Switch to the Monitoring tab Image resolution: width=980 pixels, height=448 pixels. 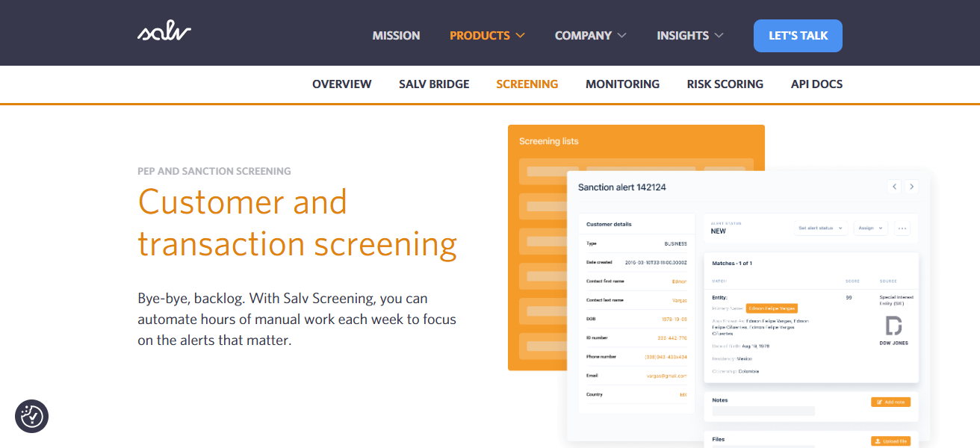coord(622,84)
